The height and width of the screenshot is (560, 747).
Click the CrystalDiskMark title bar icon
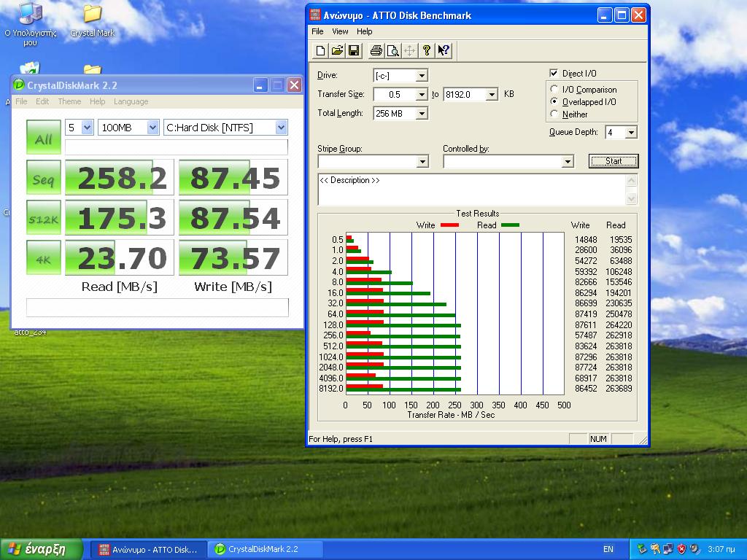[x=19, y=85]
